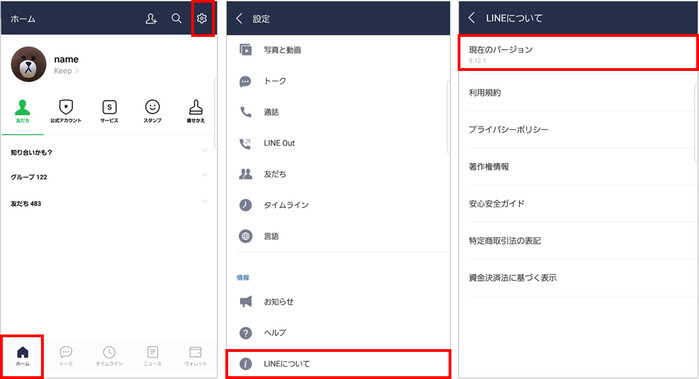Tap the add friend icon in Home header
Screen dimensions: 699x379
point(151,18)
